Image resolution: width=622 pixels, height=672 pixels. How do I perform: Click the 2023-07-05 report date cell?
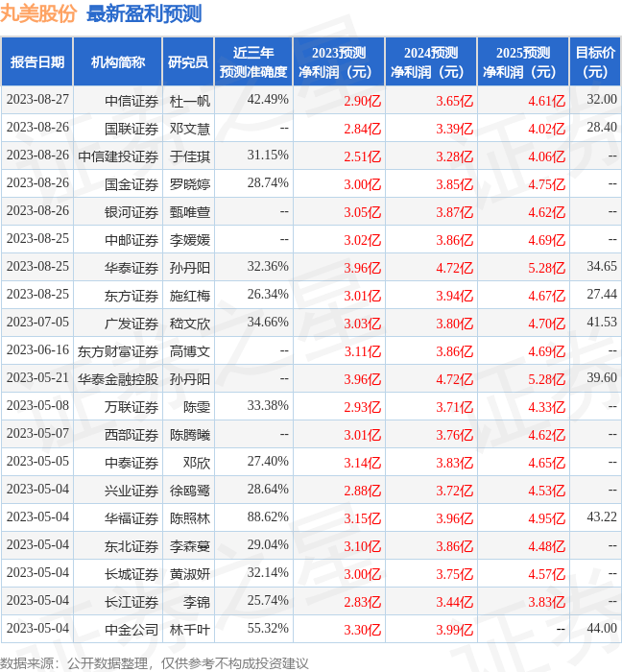point(37,324)
